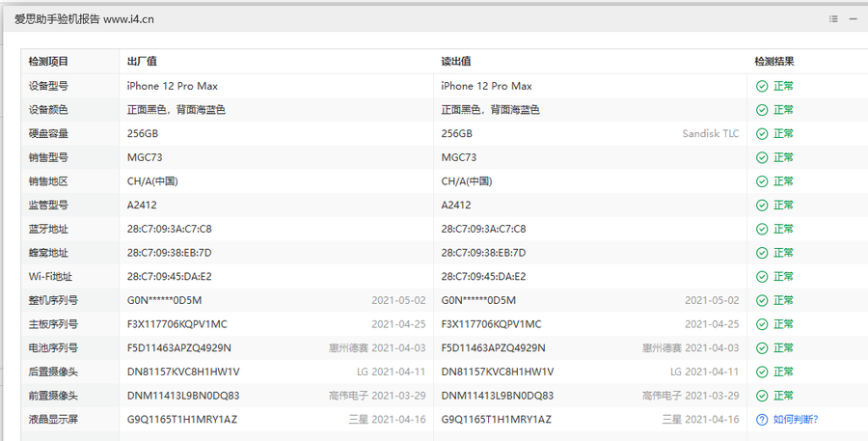868x441 pixels.
Task: Click the Sandisk TLC storage note
Action: [710, 133]
